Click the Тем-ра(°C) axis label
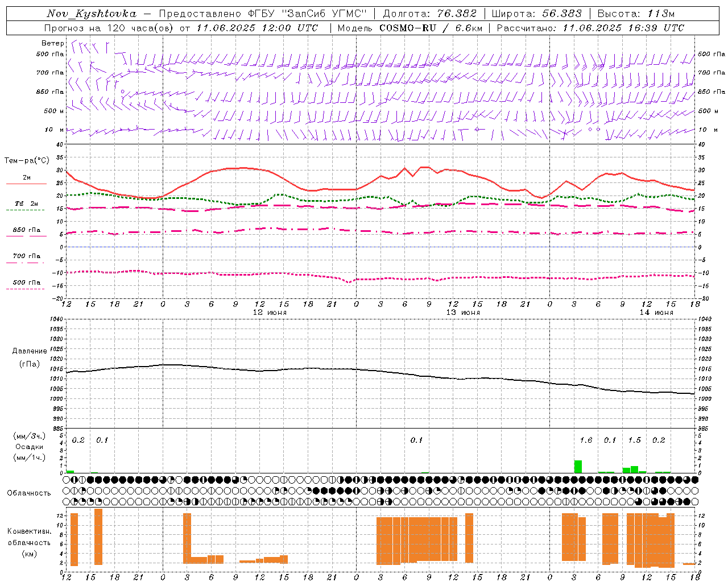Screen dimensions: 728x582 click(x=27, y=161)
